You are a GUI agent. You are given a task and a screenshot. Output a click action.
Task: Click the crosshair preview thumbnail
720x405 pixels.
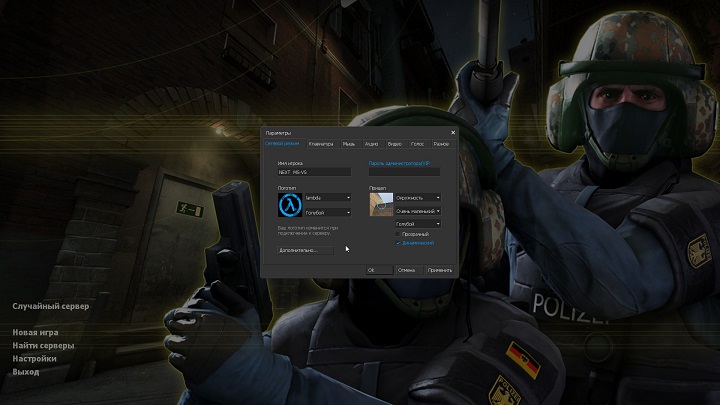point(381,204)
